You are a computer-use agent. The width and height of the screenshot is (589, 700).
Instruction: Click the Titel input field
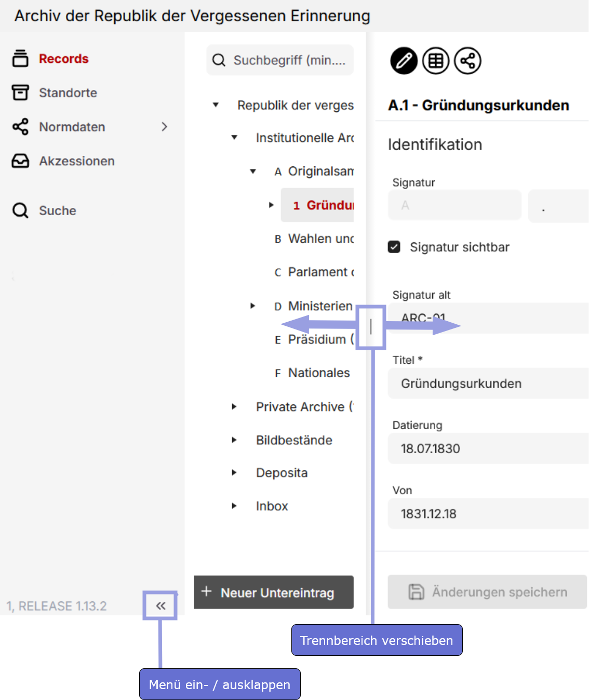click(488, 384)
